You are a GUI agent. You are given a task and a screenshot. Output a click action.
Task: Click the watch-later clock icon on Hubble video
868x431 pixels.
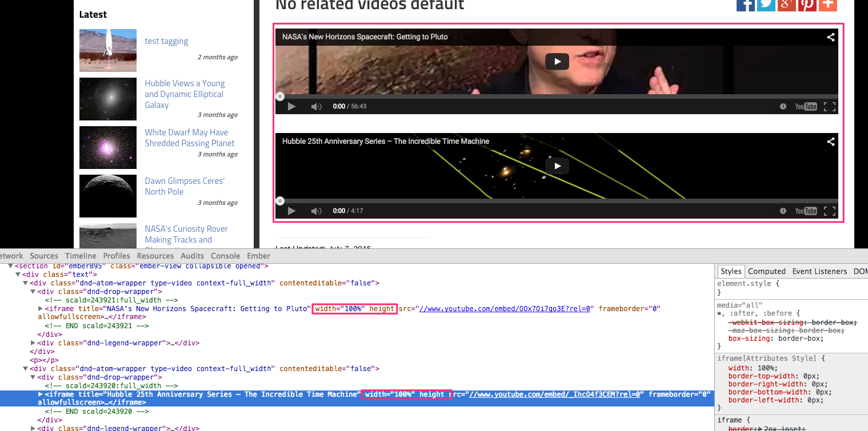coord(783,211)
